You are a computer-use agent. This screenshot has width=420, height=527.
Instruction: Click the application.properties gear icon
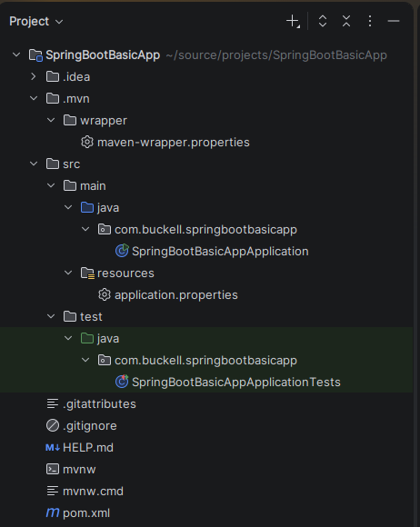pyautogui.click(x=105, y=294)
